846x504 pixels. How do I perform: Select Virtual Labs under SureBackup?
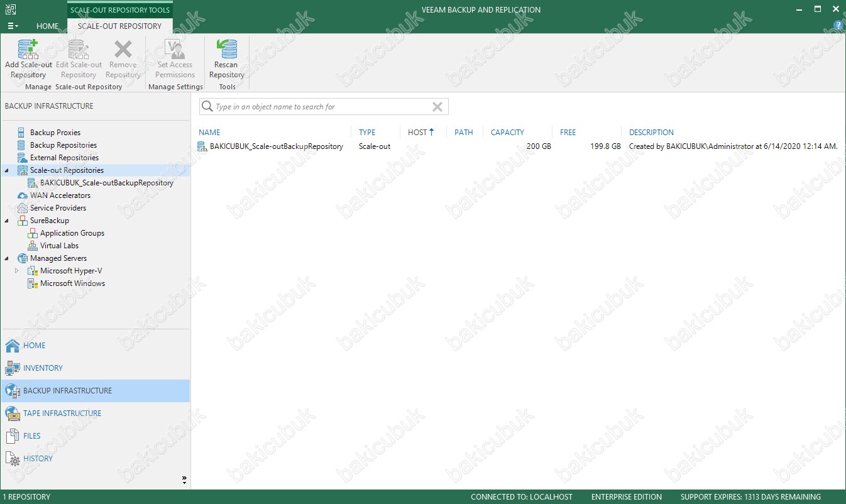(x=59, y=246)
